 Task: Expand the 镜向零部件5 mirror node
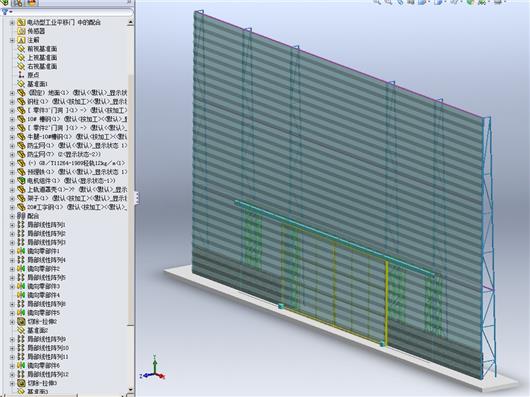pos(12,313)
